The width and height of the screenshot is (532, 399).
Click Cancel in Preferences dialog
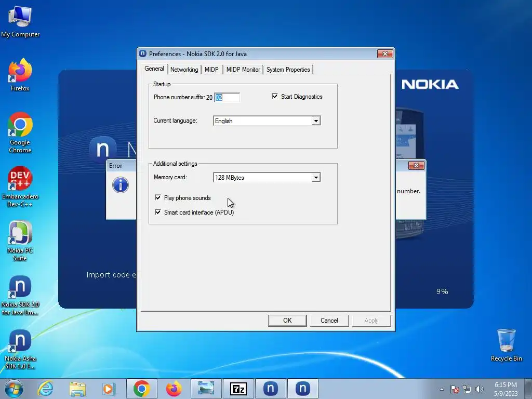[329, 321]
